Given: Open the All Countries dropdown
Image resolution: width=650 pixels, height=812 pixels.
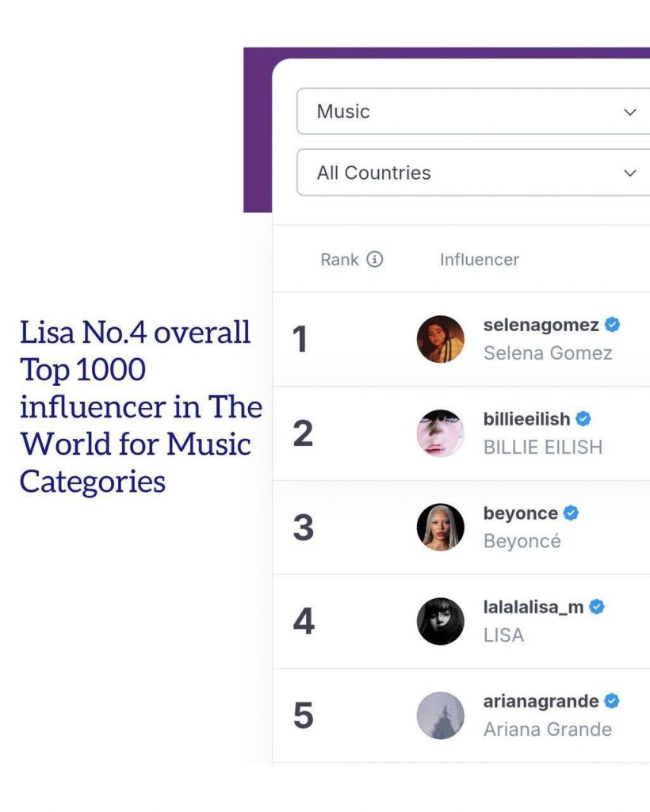Looking at the screenshot, I should [473, 173].
